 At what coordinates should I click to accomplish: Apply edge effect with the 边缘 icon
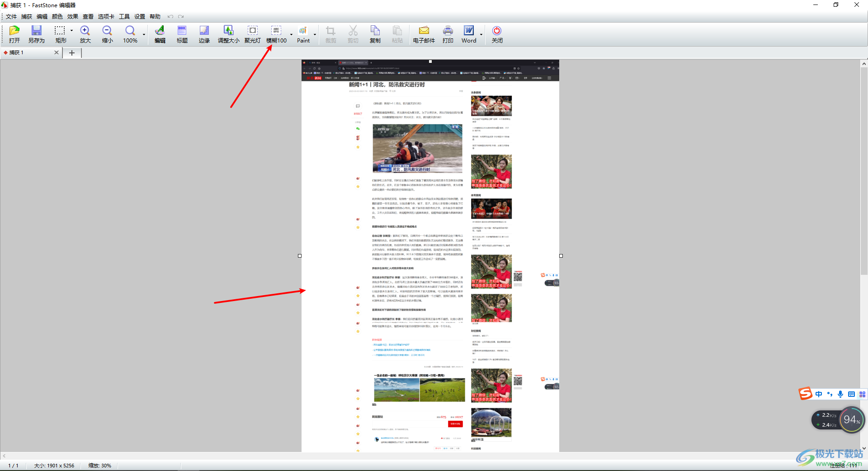(x=204, y=34)
